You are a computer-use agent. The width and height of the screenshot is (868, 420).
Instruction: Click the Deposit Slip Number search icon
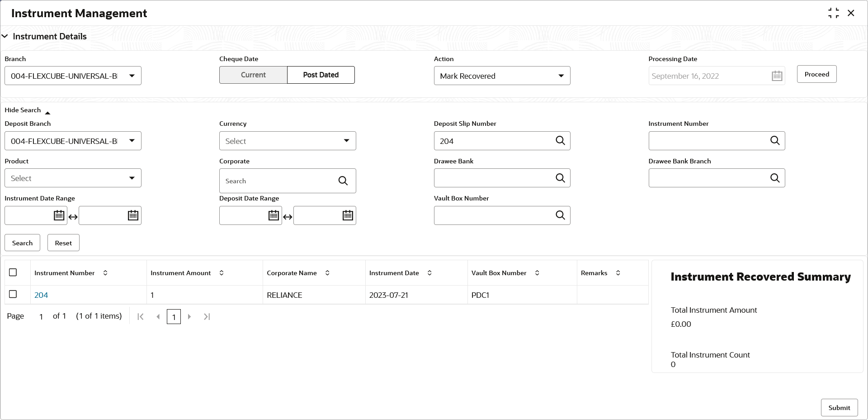click(x=560, y=141)
